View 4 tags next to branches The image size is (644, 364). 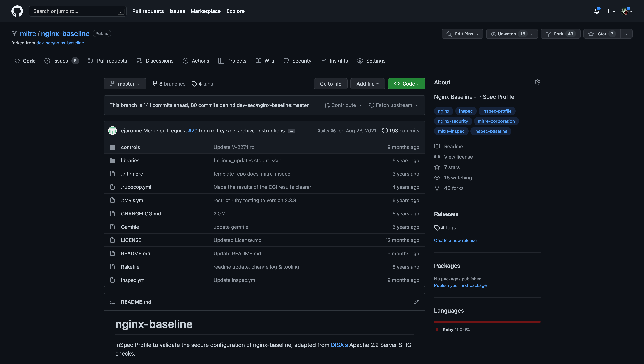tap(202, 84)
